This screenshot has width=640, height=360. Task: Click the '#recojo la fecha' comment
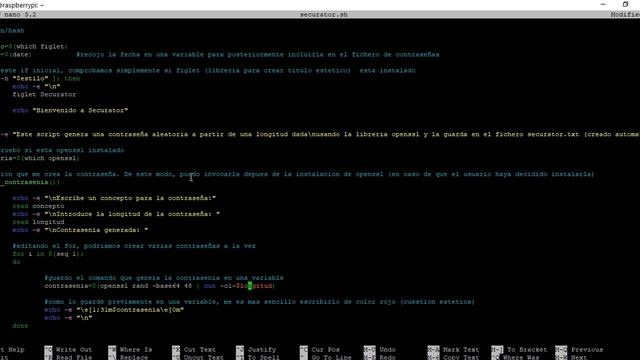258,54
